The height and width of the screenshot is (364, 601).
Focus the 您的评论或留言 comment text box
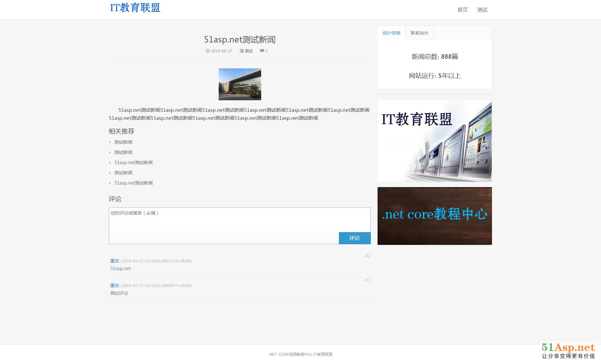(x=240, y=220)
